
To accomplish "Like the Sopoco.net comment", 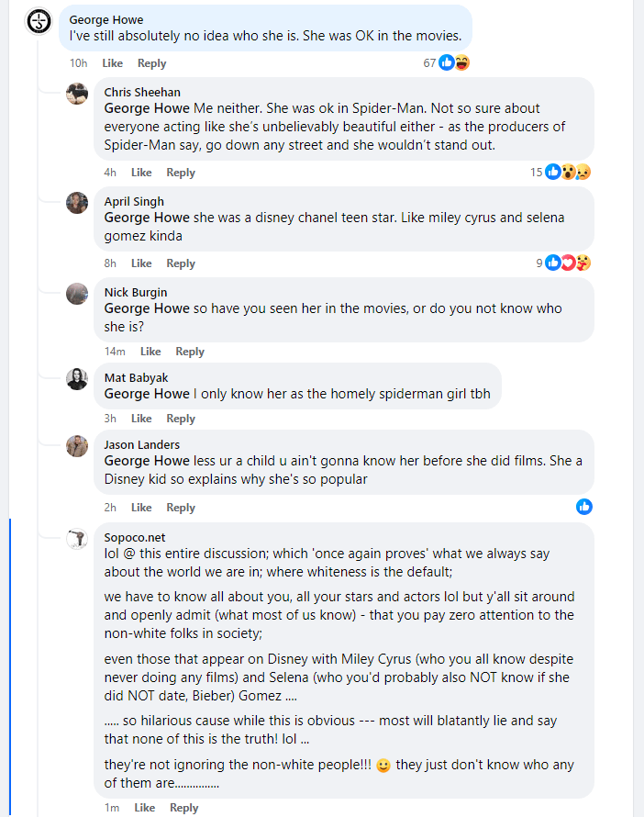I will pyautogui.click(x=144, y=808).
